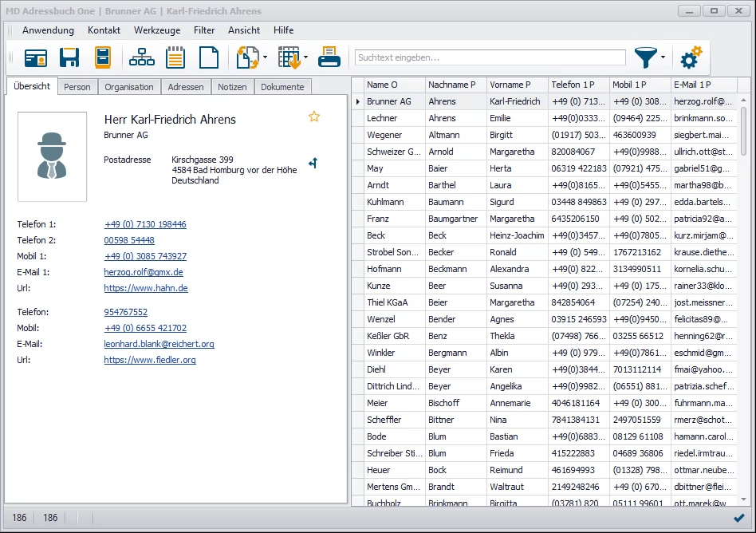Switch to the Dokumente tab

pyautogui.click(x=282, y=87)
